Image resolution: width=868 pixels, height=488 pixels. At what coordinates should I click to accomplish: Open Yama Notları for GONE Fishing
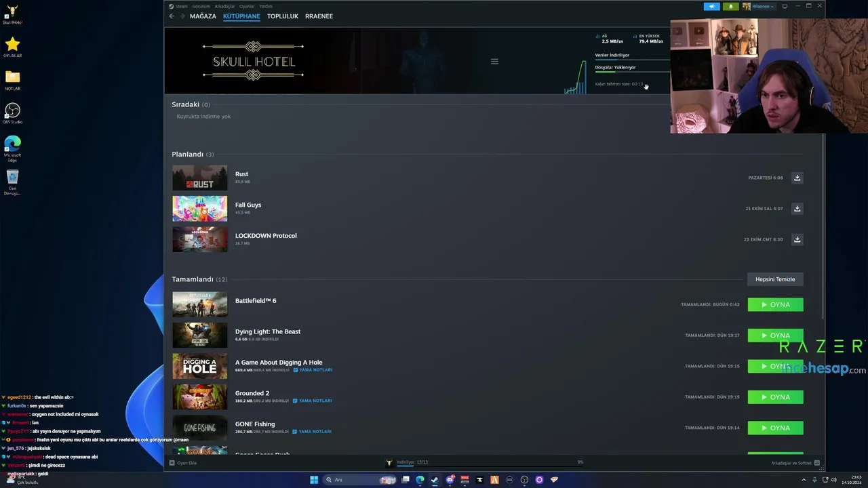313,431
